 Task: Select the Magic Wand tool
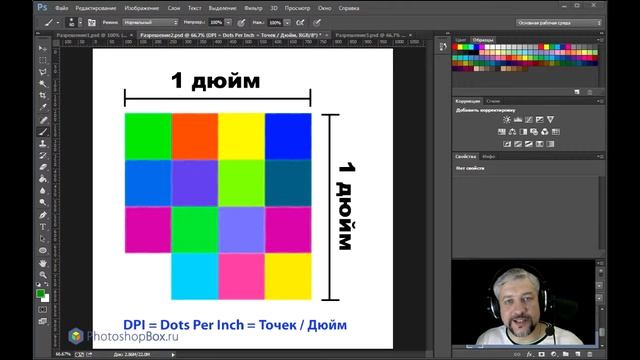pos(42,84)
